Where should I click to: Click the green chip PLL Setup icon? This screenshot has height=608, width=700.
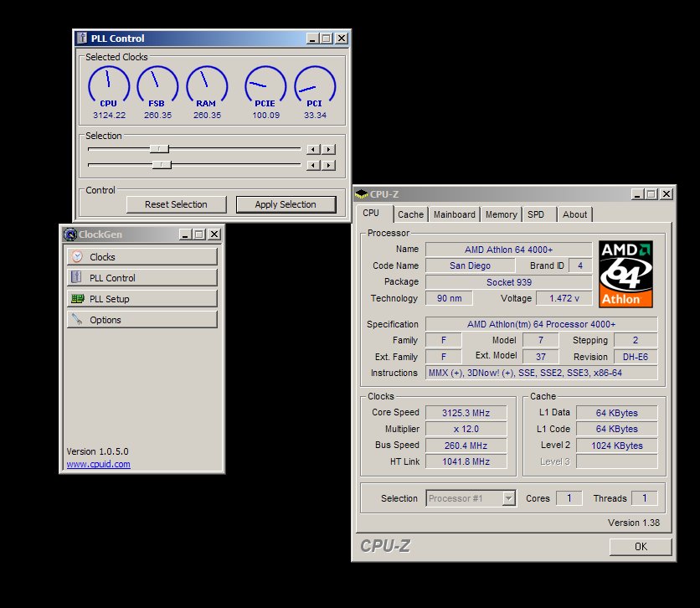pyautogui.click(x=78, y=298)
